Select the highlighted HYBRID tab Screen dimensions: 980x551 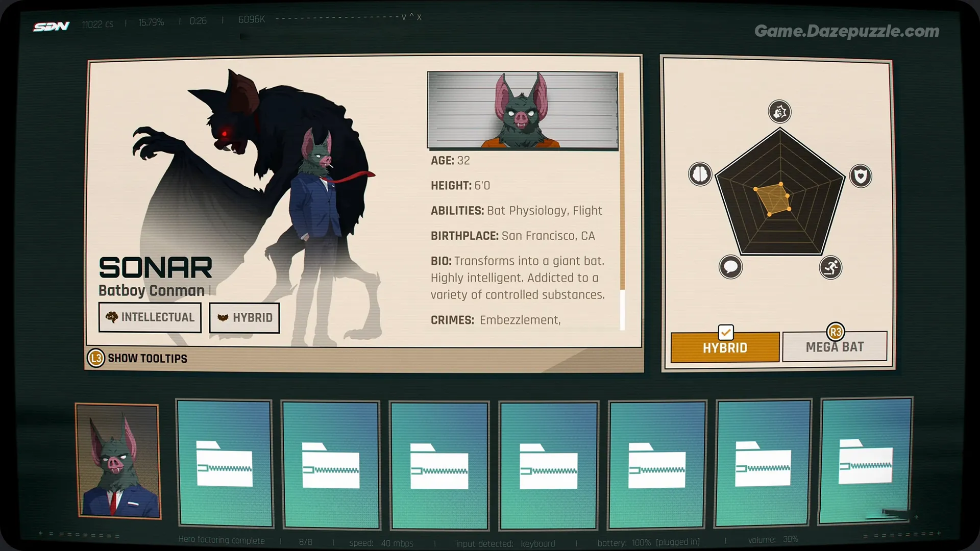[x=724, y=347]
